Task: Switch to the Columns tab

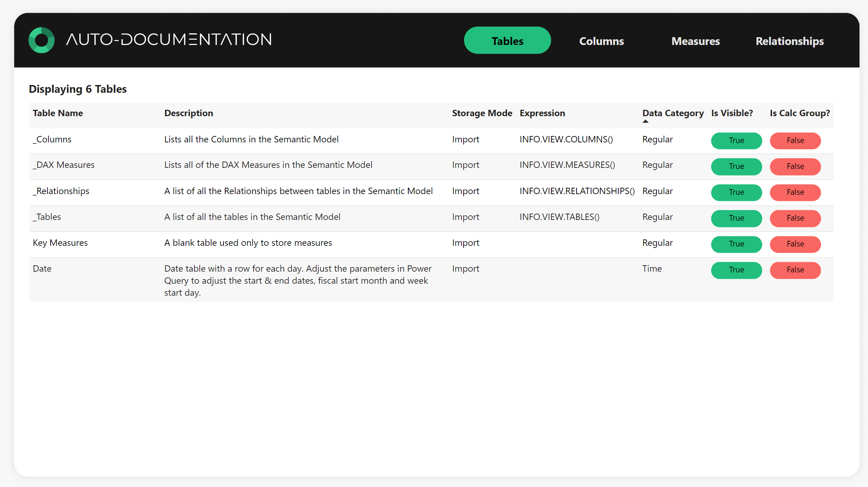Action: pos(601,41)
